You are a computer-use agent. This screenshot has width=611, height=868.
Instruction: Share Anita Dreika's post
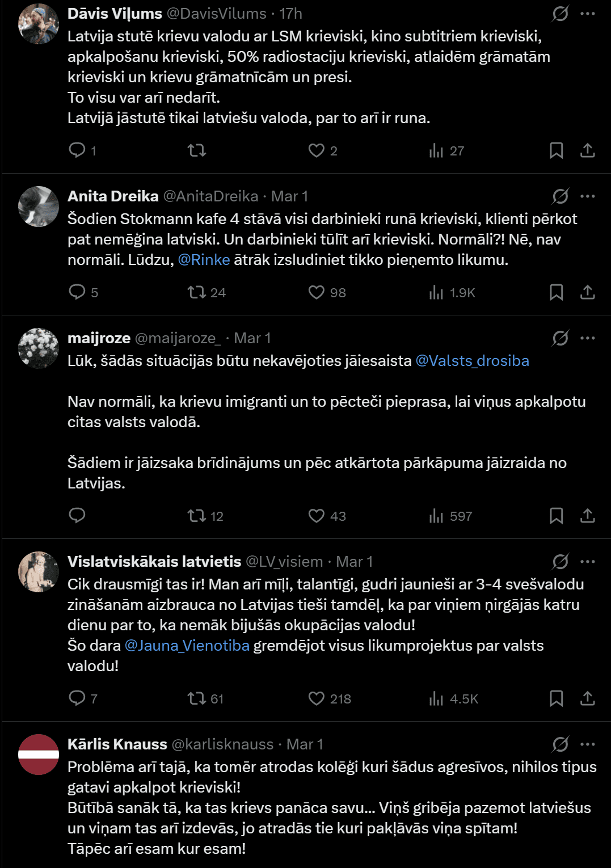click(x=587, y=292)
